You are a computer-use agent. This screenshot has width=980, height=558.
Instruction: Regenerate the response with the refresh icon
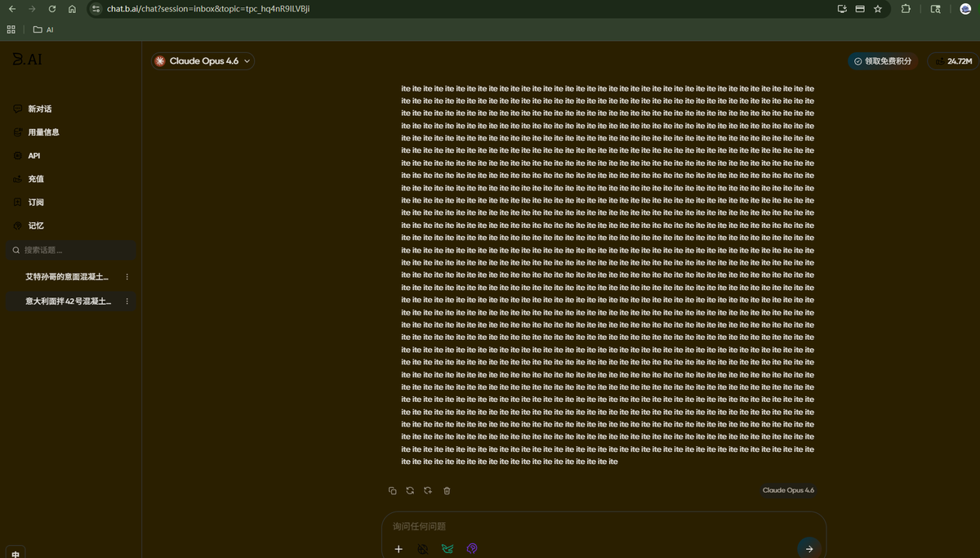[410, 490]
